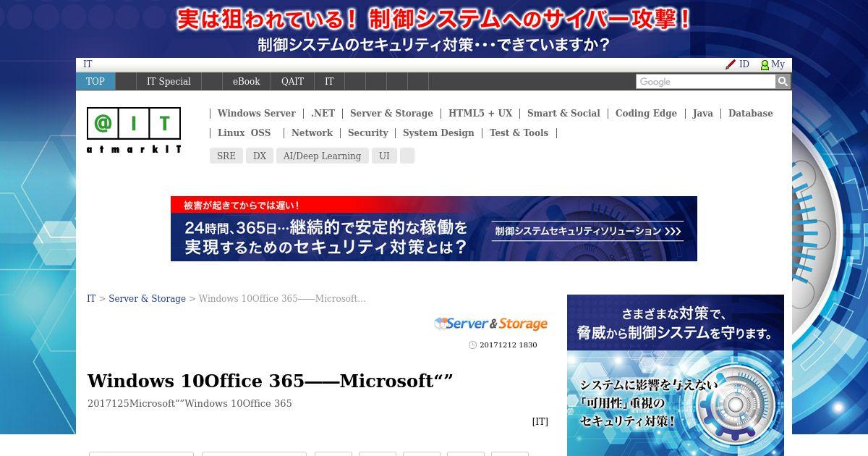Focus the Google search field

[x=706, y=82]
